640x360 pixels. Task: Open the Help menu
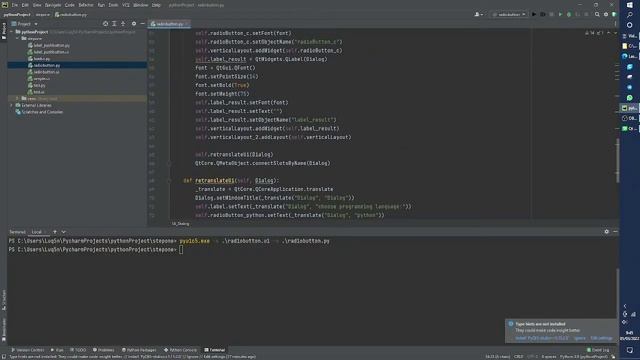point(156,5)
